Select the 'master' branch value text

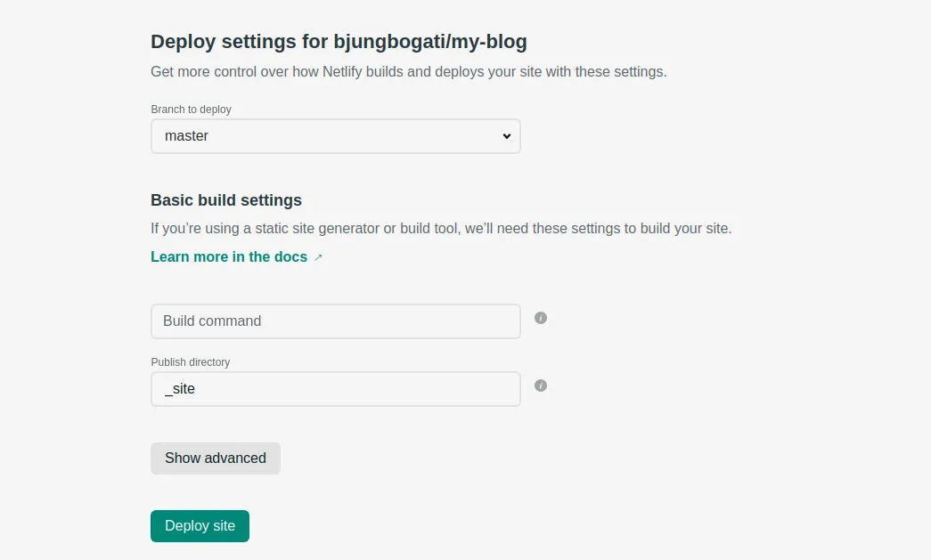[187, 136]
